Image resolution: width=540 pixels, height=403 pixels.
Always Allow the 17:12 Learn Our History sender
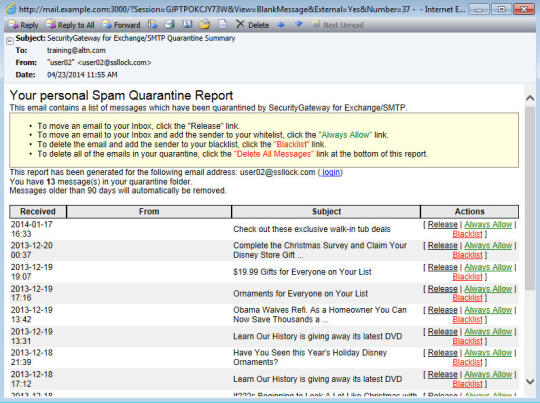coord(488,374)
